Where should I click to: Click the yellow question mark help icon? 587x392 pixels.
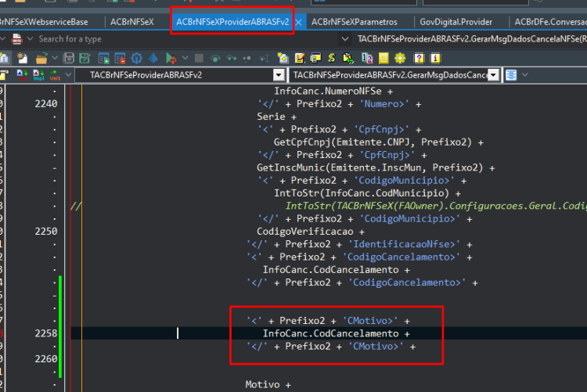click(x=419, y=58)
